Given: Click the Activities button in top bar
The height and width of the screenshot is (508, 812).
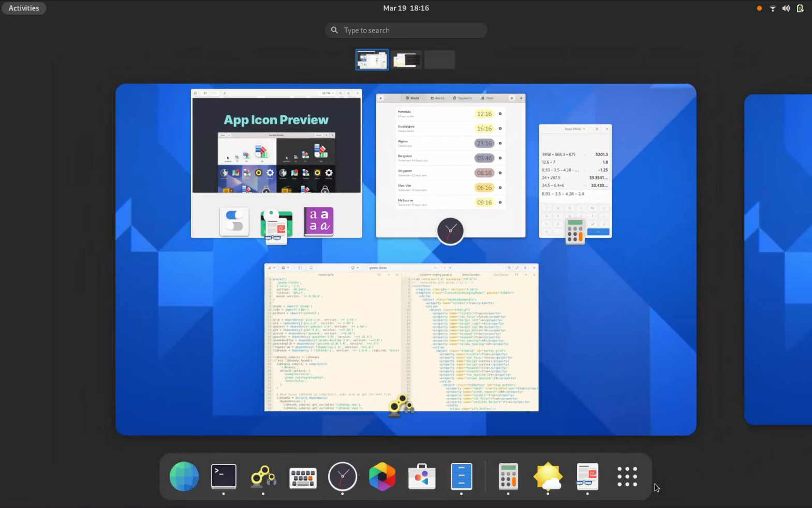Looking at the screenshot, I should click(x=24, y=8).
